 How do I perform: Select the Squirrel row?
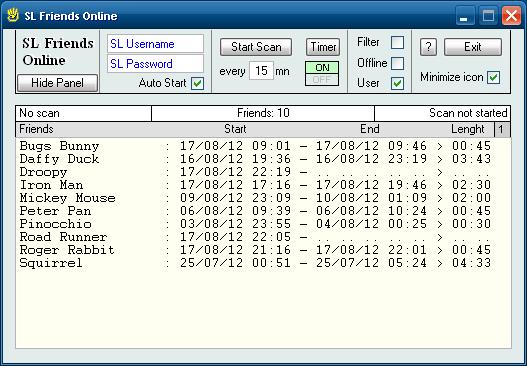click(x=255, y=263)
